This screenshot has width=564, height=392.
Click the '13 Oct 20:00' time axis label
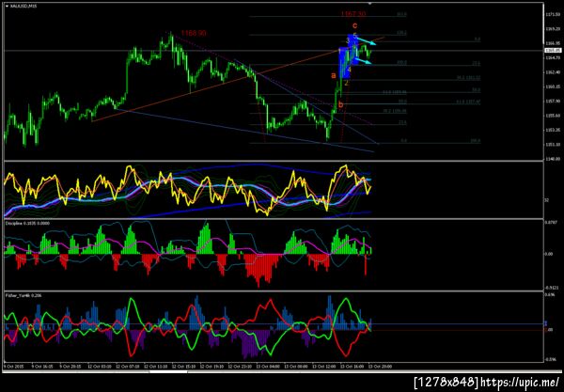[x=382, y=367]
